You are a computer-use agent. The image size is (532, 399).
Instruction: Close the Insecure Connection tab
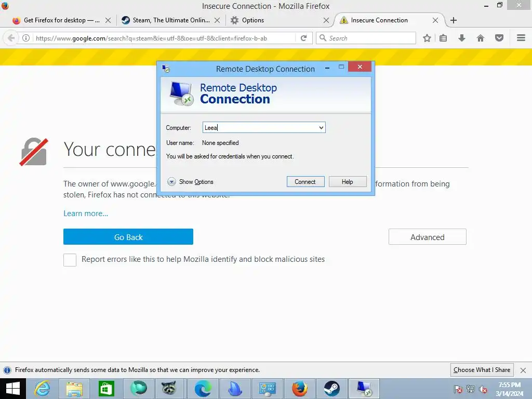click(x=435, y=20)
